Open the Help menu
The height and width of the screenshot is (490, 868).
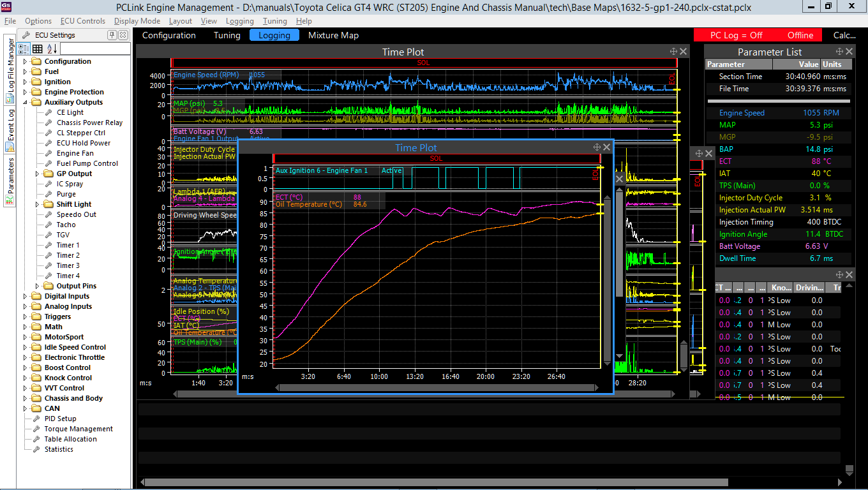pyautogui.click(x=304, y=21)
